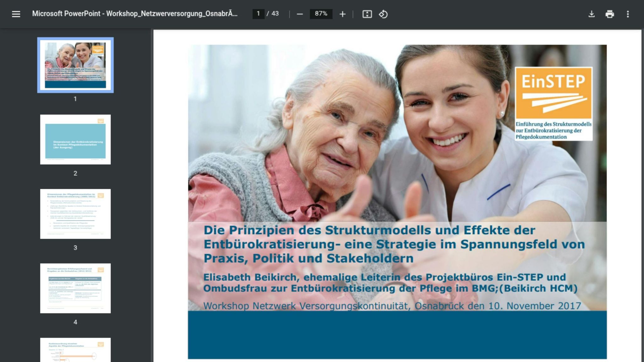
Task: Click the zoom in plus icon
Action: coord(342,14)
